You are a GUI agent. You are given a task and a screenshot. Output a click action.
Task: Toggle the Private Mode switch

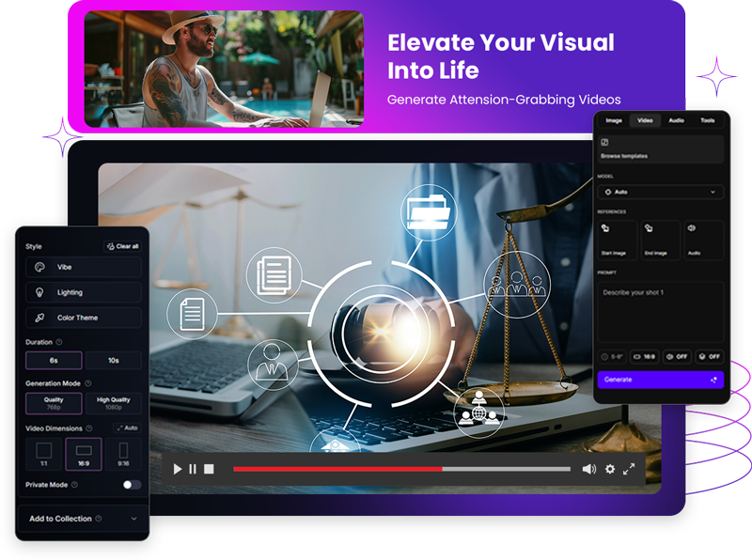click(x=132, y=485)
